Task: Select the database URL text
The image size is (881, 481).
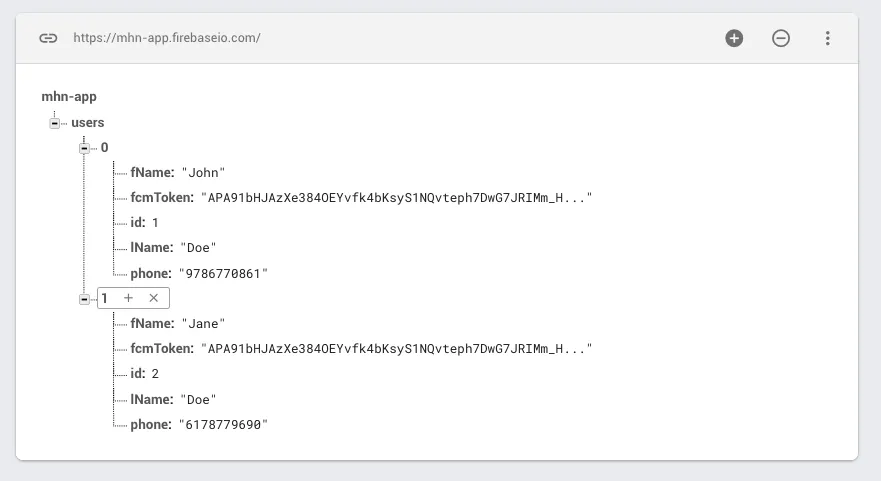Action: pyautogui.click(x=166, y=38)
